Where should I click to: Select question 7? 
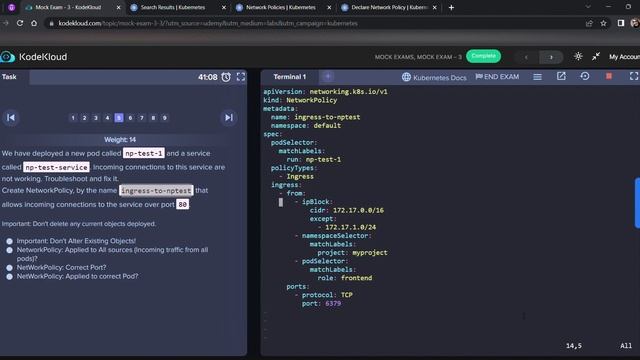[142, 118]
